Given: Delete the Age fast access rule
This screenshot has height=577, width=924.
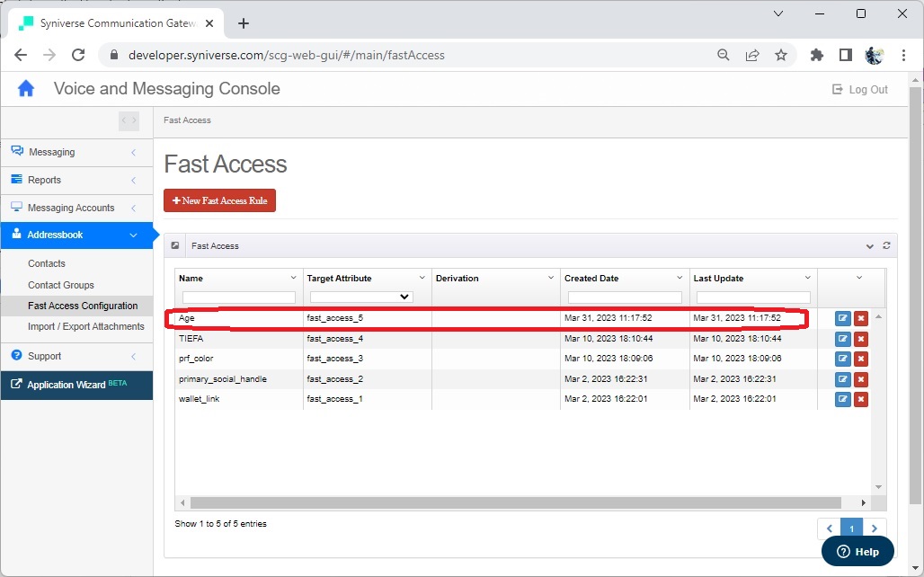Looking at the screenshot, I should tap(861, 318).
